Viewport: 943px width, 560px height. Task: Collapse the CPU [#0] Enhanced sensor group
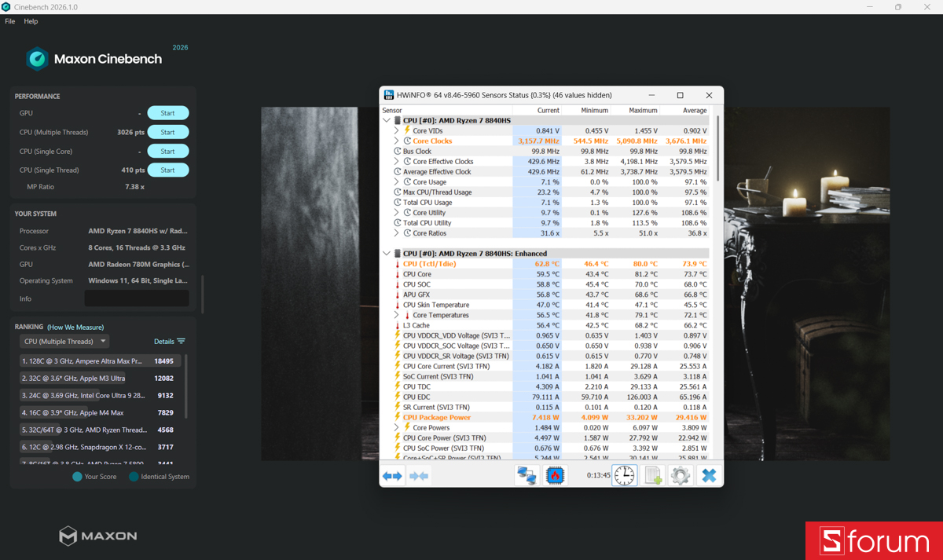[387, 254]
